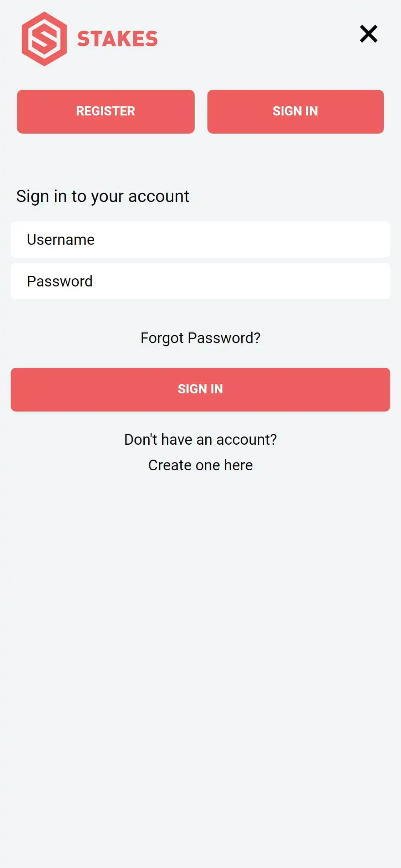This screenshot has height=868, width=401.
Task: Focus the Password input field
Action: [x=200, y=281]
